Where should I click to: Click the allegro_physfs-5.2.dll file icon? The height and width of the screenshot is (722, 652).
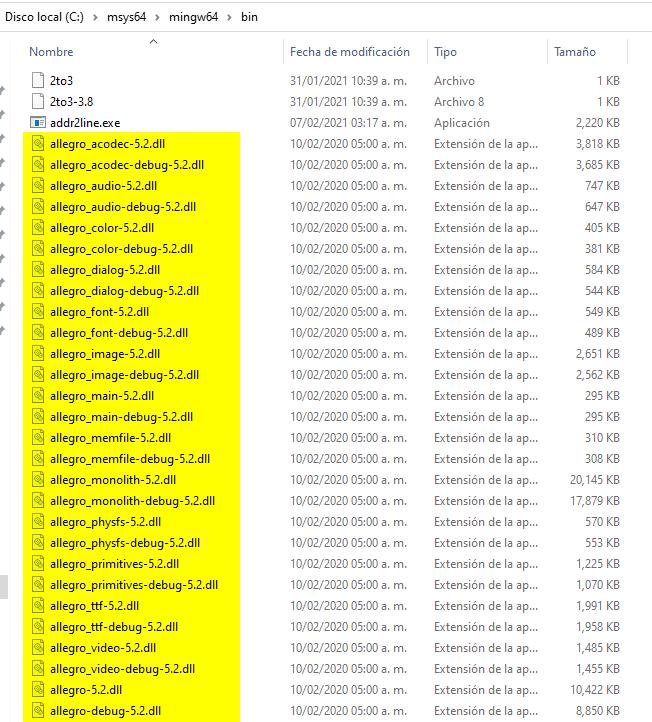click(x=38, y=522)
